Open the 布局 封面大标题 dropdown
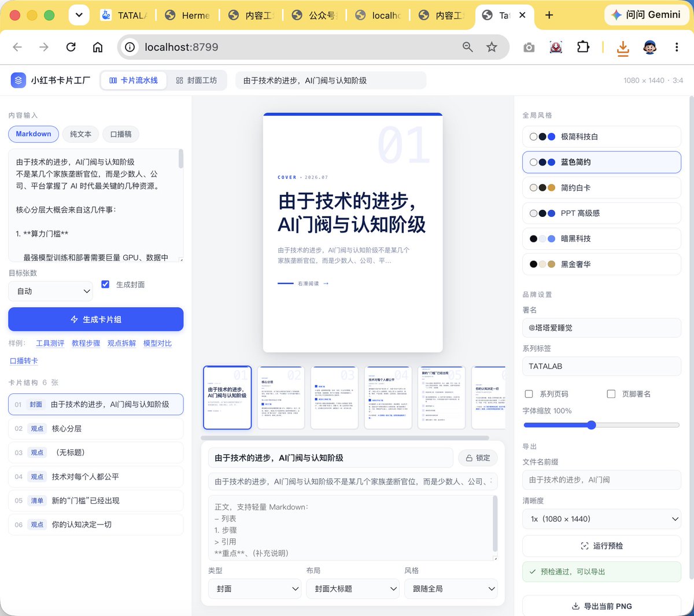This screenshot has height=616, width=694. 353,589
